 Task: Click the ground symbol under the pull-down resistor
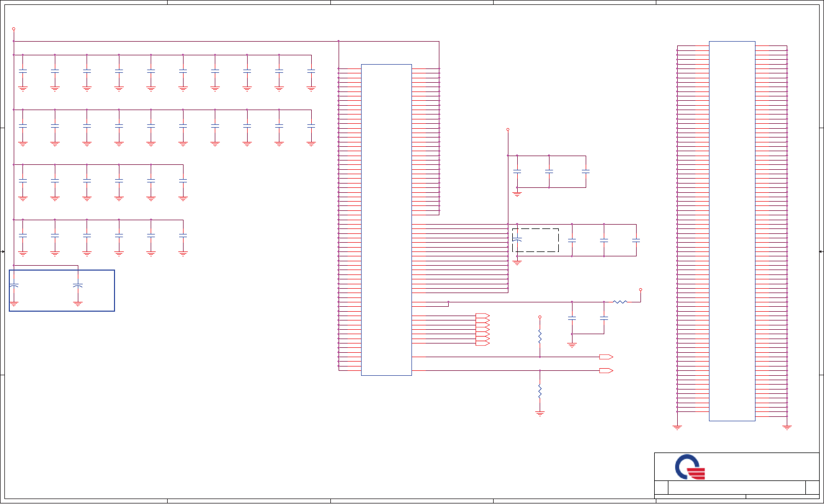pyautogui.click(x=540, y=414)
